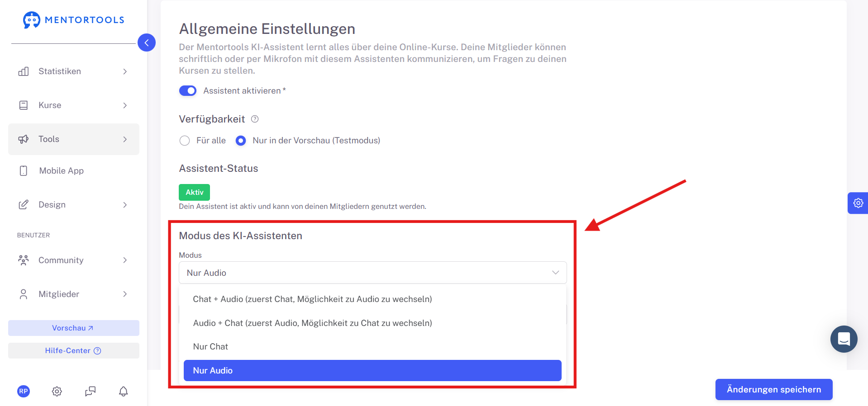Open the chat messages icon in bottom bar
The image size is (868, 406).
pos(91,391)
